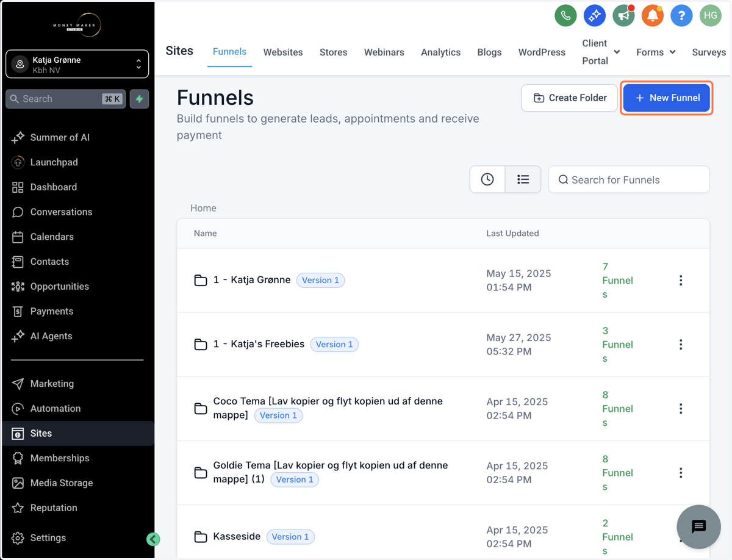
Task: Select the Funnels tab
Action: (x=229, y=51)
